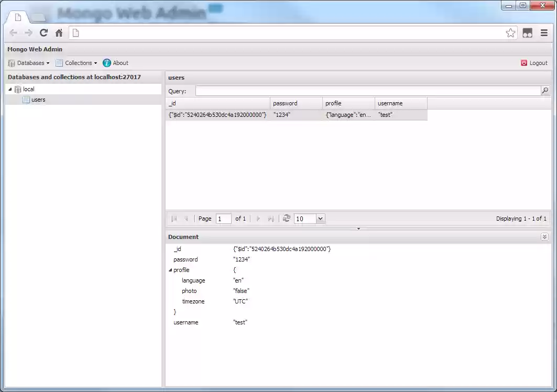
Task: Click the local database icon
Action: click(17, 89)
